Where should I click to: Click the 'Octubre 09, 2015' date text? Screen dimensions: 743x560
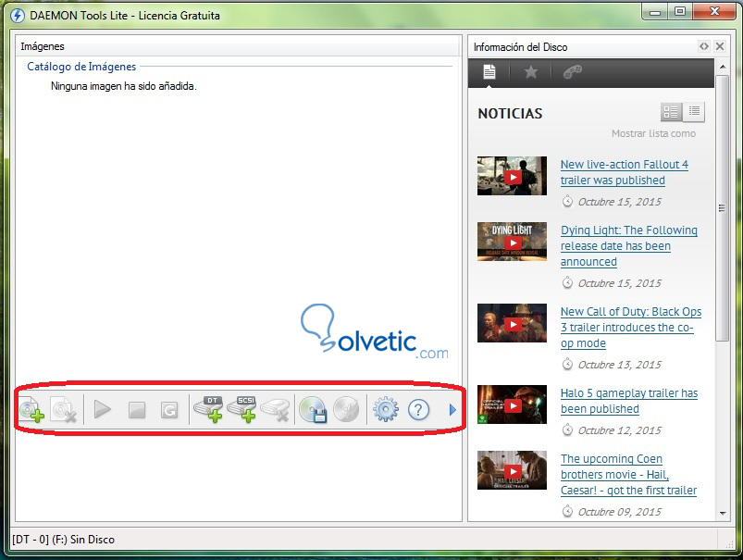(x=619, y=512)
